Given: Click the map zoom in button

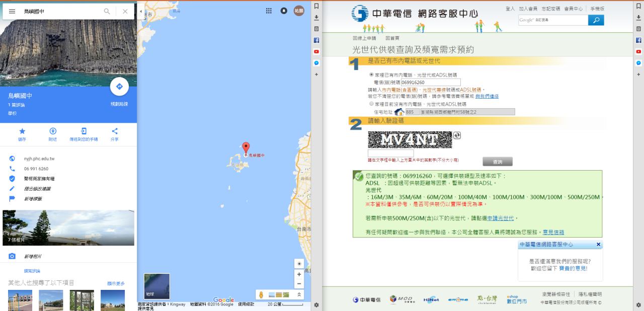Looking at the screenshot, I should (299, 275).
